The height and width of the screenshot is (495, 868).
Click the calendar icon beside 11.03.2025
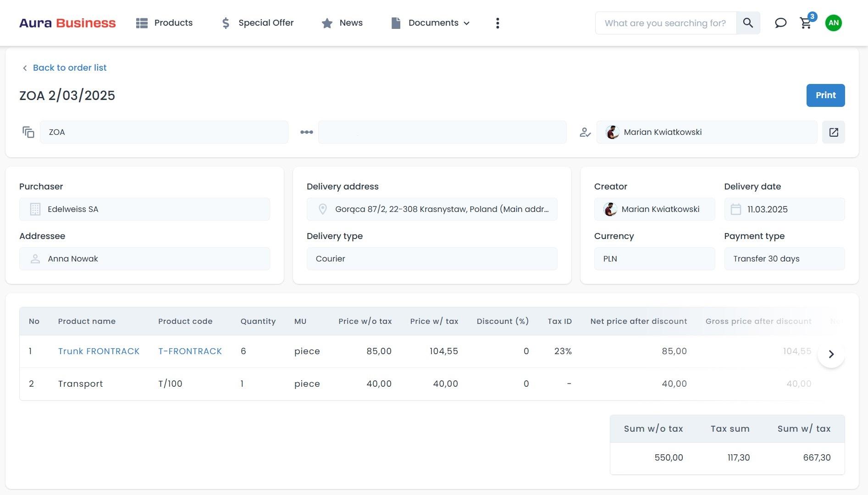736,209
